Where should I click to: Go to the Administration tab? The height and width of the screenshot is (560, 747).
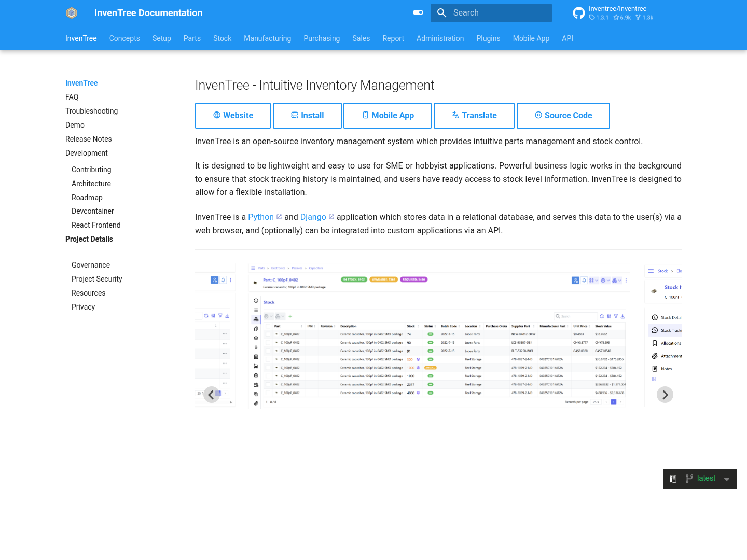[x=440, y=38]
